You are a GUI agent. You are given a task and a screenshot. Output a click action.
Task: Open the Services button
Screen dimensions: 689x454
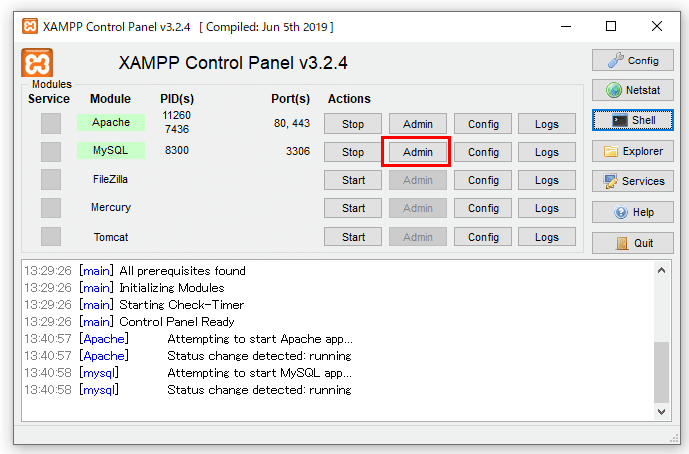pos(632,181)
